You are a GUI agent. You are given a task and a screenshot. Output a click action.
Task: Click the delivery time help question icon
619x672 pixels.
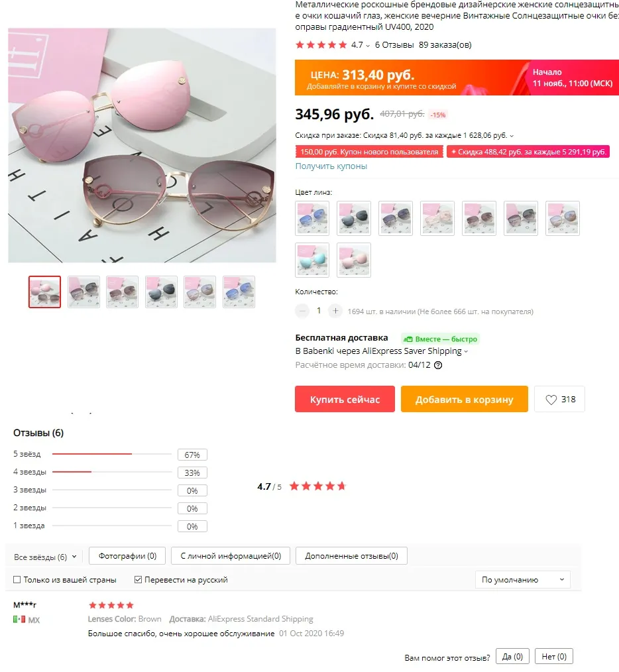[x=438, y=365]
